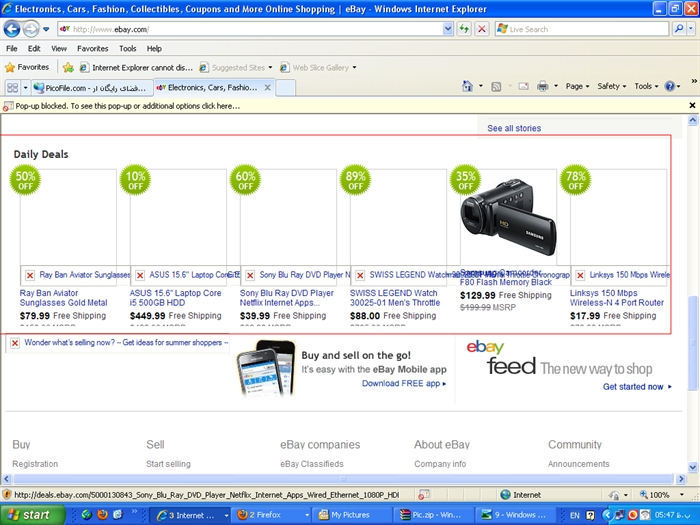Expand the address bar history dropdown

tap(448, 29)
